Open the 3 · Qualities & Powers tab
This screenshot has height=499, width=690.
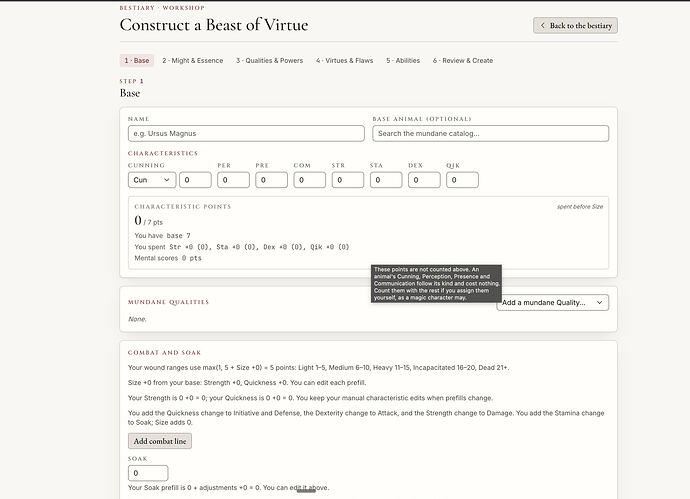[269, 60]
